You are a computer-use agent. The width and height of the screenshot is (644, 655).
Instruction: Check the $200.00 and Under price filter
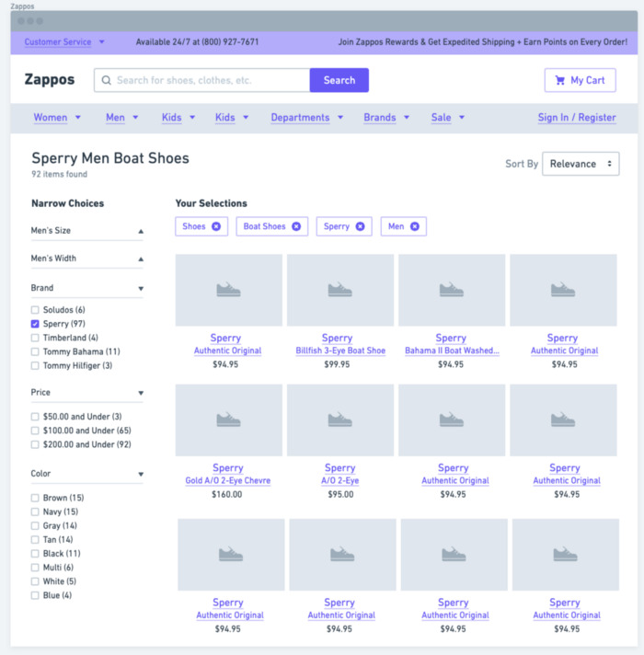pos(35,444)
